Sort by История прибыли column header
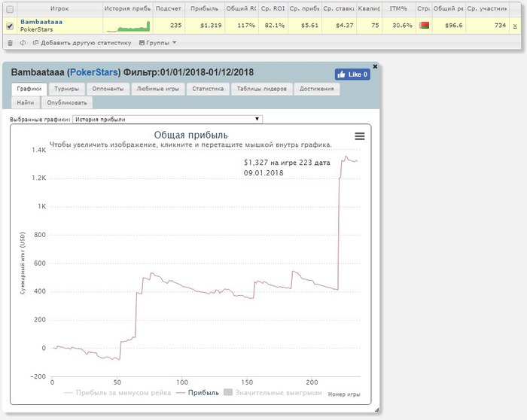 [127, 9]
